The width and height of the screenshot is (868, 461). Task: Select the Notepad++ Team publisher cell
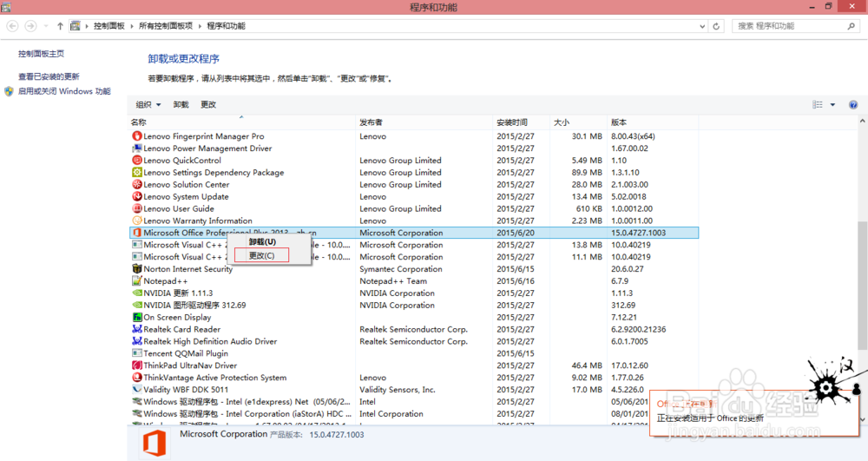pos(393,281)
